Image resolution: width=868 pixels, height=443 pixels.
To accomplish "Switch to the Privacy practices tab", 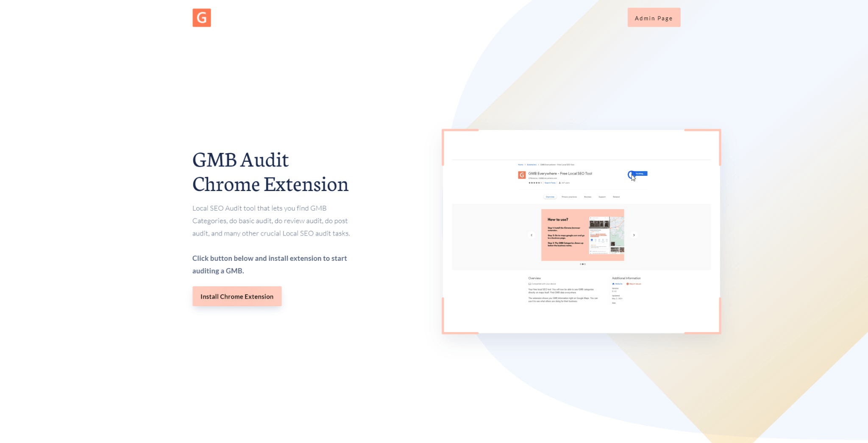I will 569,197.
